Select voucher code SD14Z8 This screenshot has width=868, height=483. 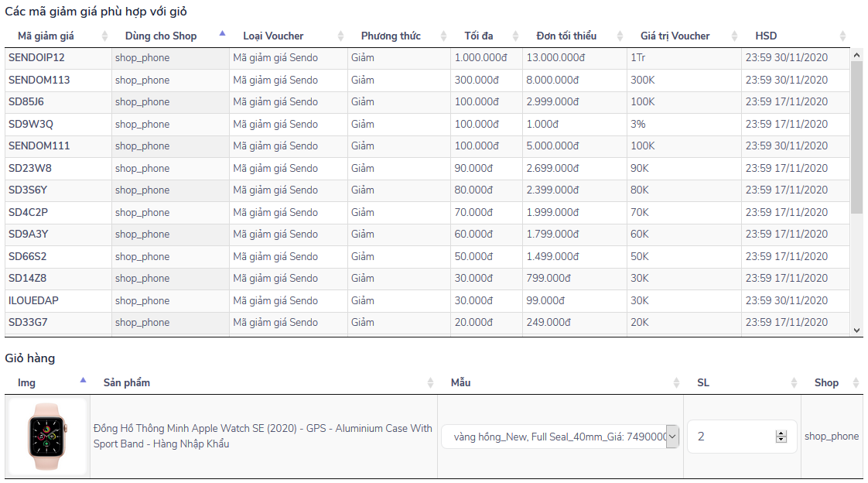[28, 278]
